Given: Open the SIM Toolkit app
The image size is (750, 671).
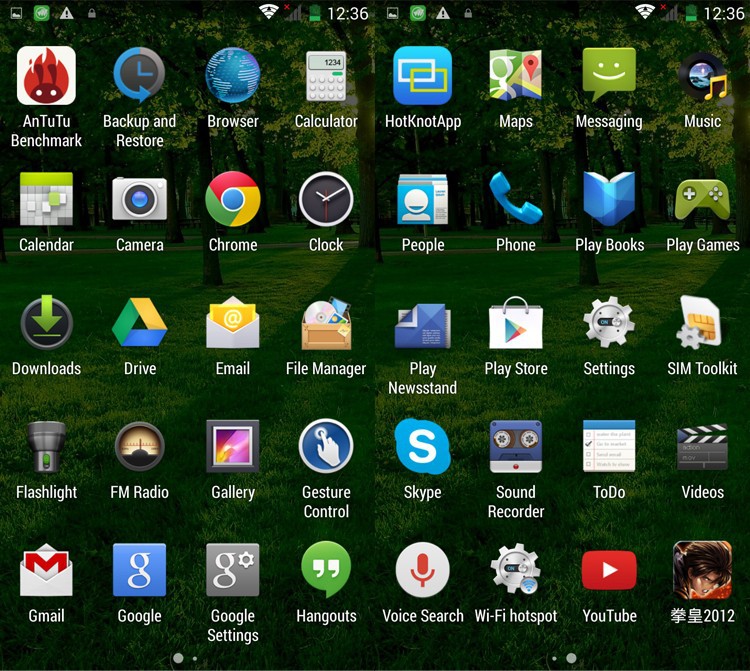Looking at the screenshot, I should pyautogui.click(x=702, y=324).
